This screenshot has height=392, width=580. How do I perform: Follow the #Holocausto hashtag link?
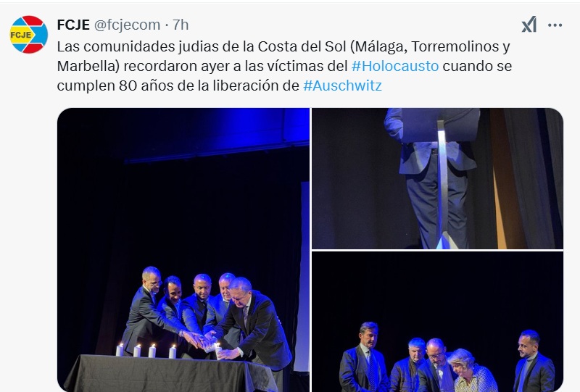pos(395,66)
